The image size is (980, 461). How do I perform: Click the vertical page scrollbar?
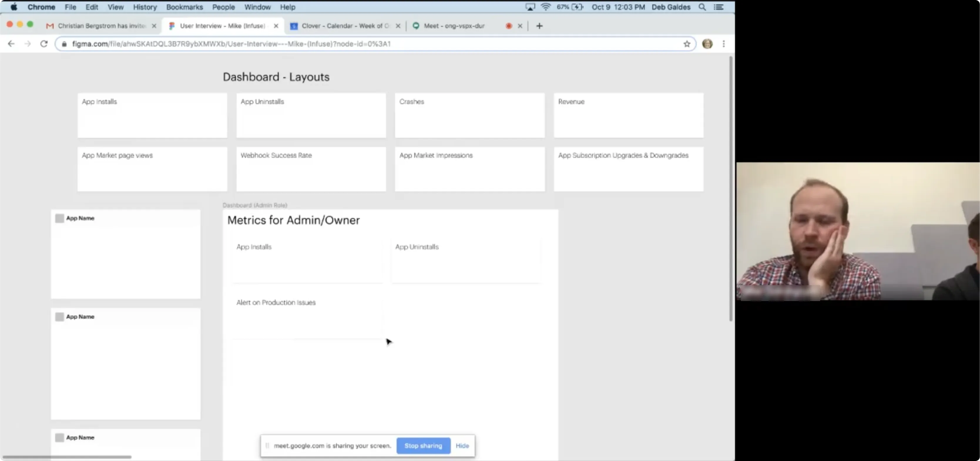(730, 190)
